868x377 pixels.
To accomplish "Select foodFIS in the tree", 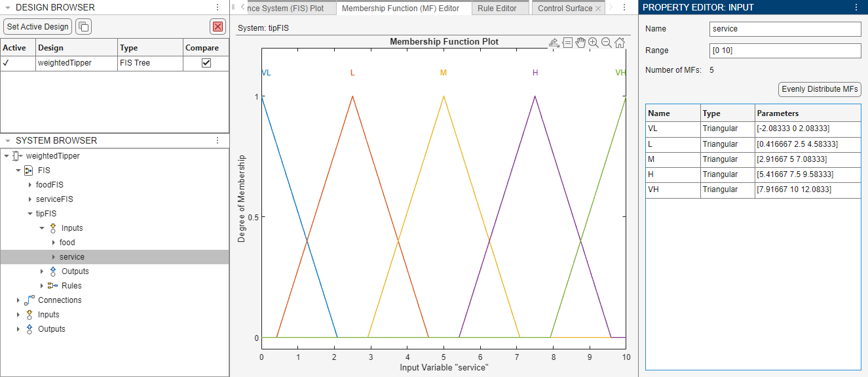I will click(50, 185).
